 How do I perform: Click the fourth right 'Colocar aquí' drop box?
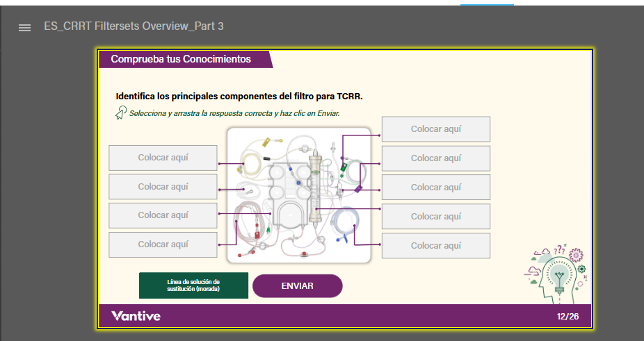pyautogui.click(x=436, y=216)
